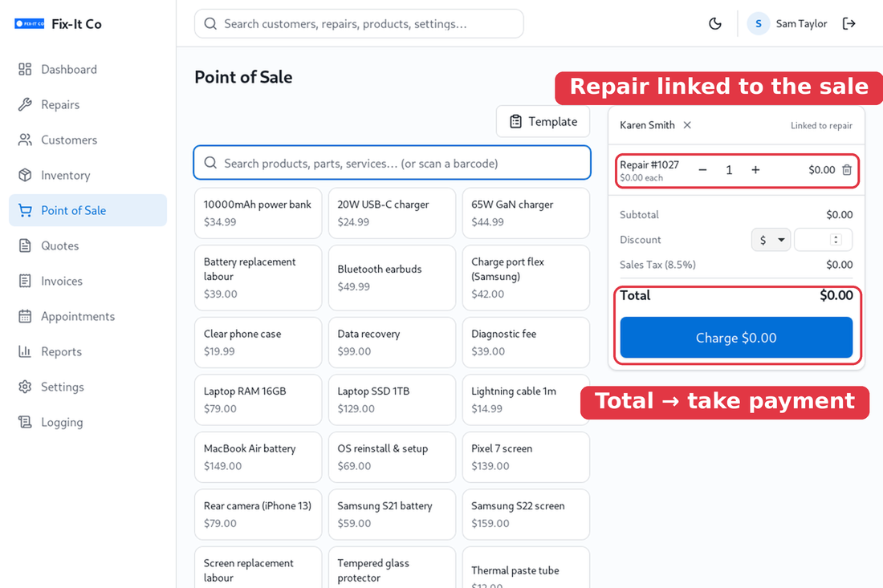Image resolution: width=883 pixels, height=588 pixels.
Task: Add Charge port flex (Samsung)
Action: tap(526, 278)
